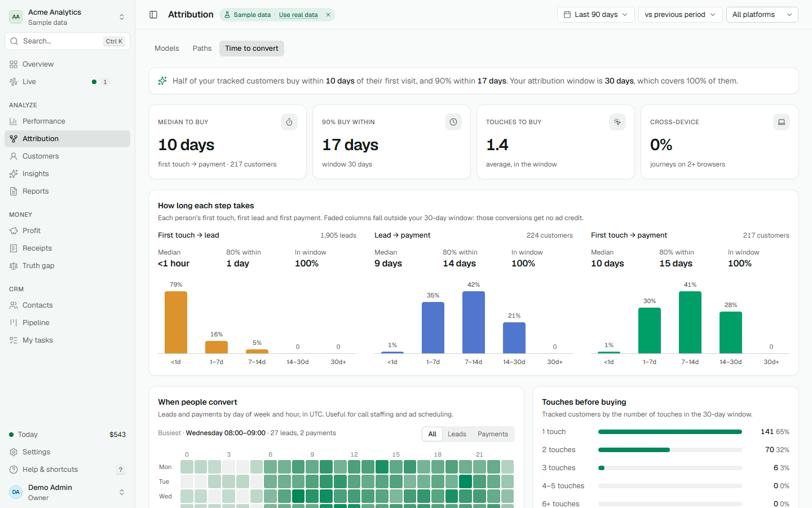Click the 'Wednesday 08:00–09:00' busiest text
This screenshot has width=812, height=508.
(226, 433)
